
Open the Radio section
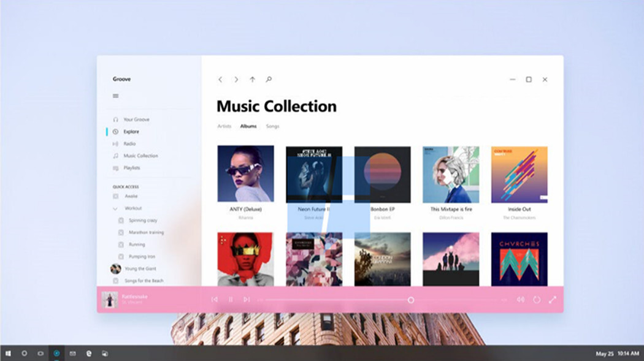pos(129,143)
